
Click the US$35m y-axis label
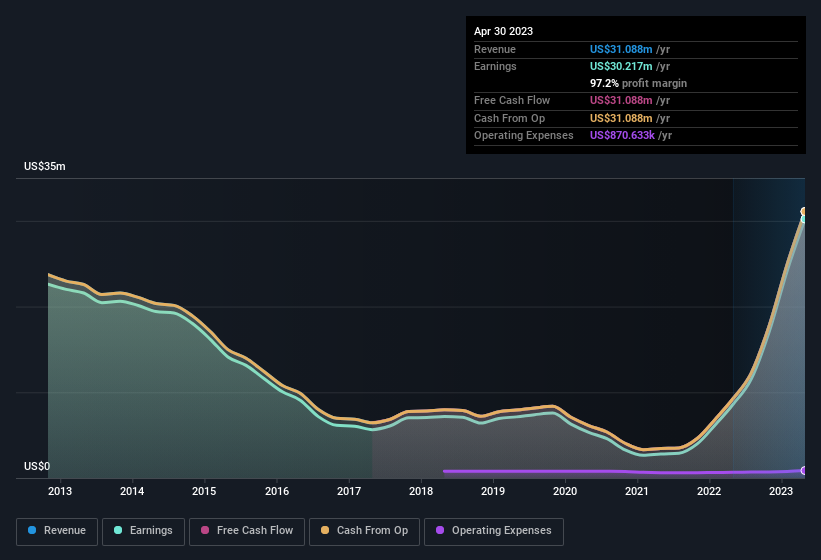[x=45, y=166]
